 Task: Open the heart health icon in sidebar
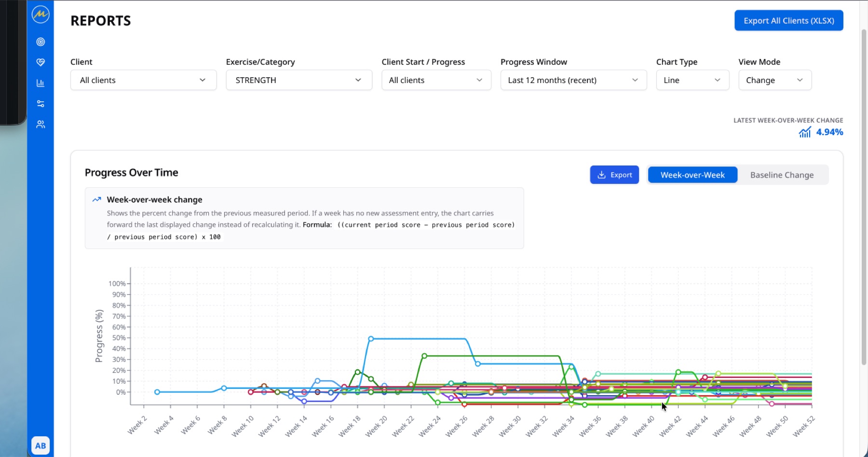[x=41, y=62]
